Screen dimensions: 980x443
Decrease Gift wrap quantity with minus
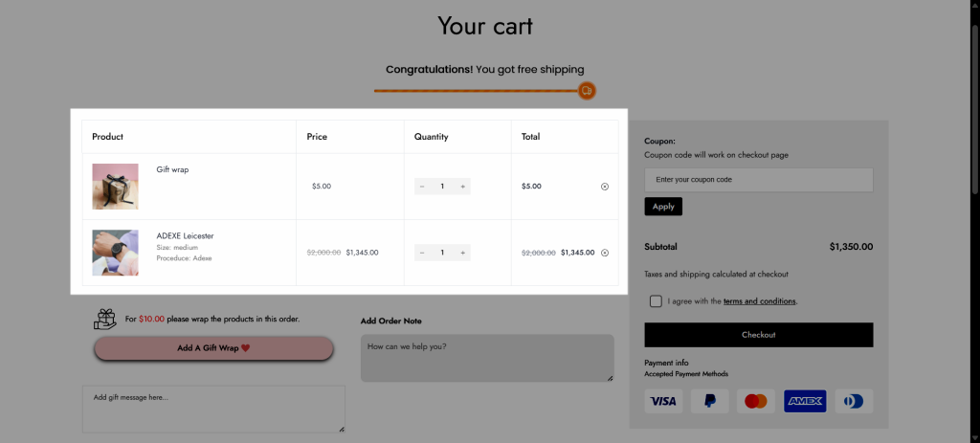click(x=422, y=187)
